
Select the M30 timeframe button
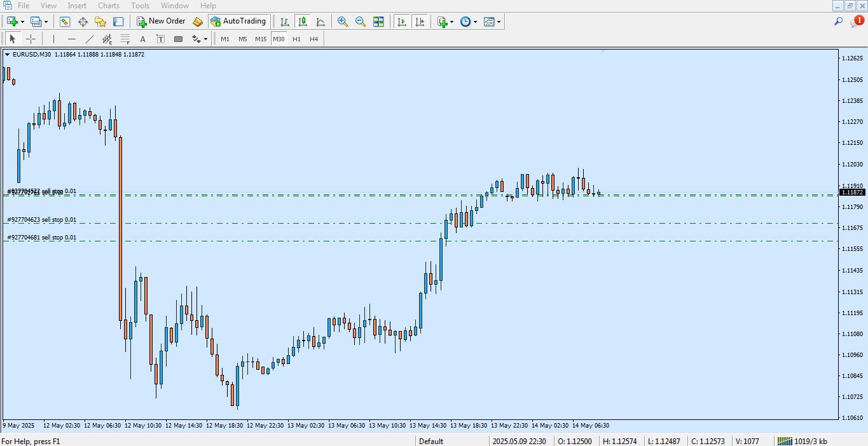(279, 39)
